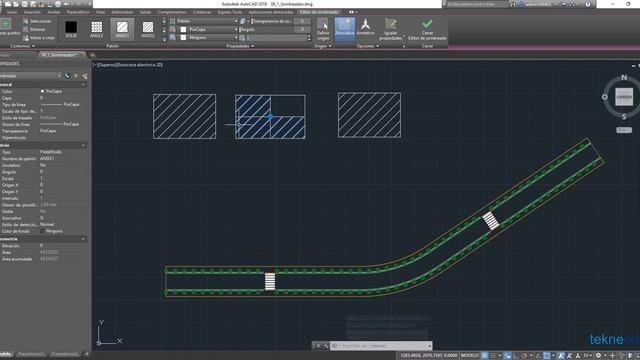Toggle the grid display in status bar
Viewport: 640px width, 360px height.
pyautogui.click(x=484, y=356)
